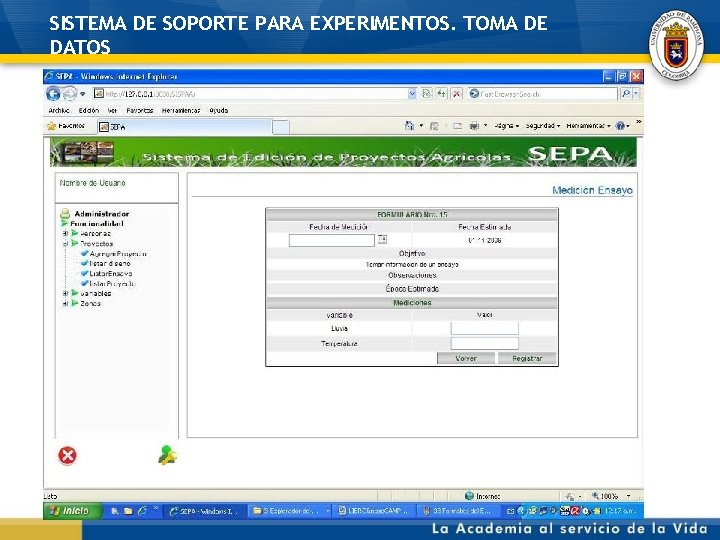The width and height of the screenshot is (720, 540).
Task: Click the Registrar button
Action: point(527,358)
